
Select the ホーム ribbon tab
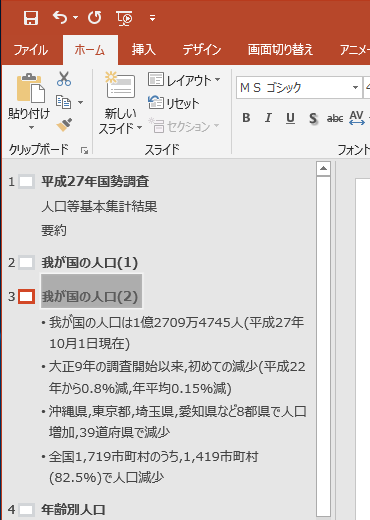tap(90, 50)
